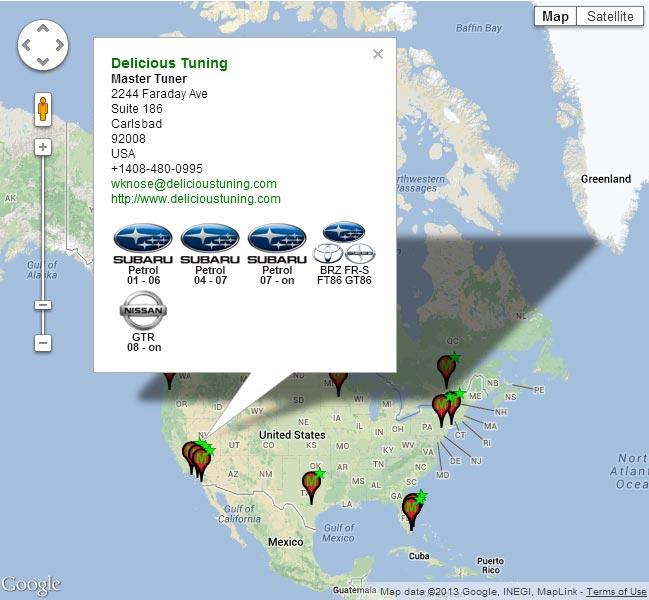
Task: Pan the map up with the top arrow
Action: (x=43, y=28)
